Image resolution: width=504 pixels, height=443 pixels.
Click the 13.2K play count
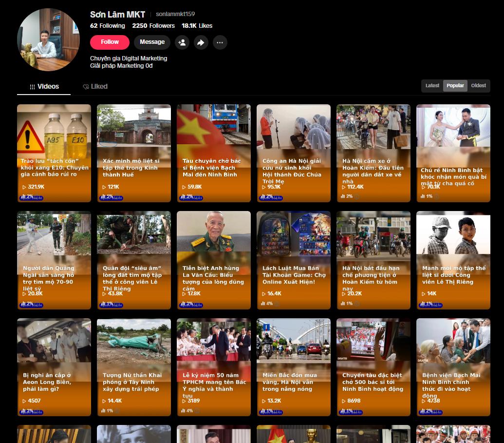[x=271, y=401]
